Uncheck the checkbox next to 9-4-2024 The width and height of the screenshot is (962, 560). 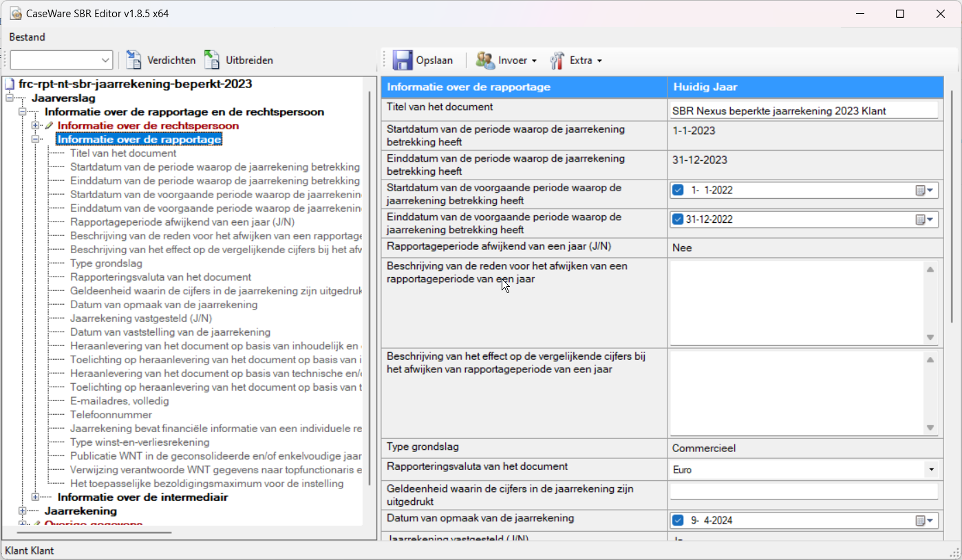678,521
